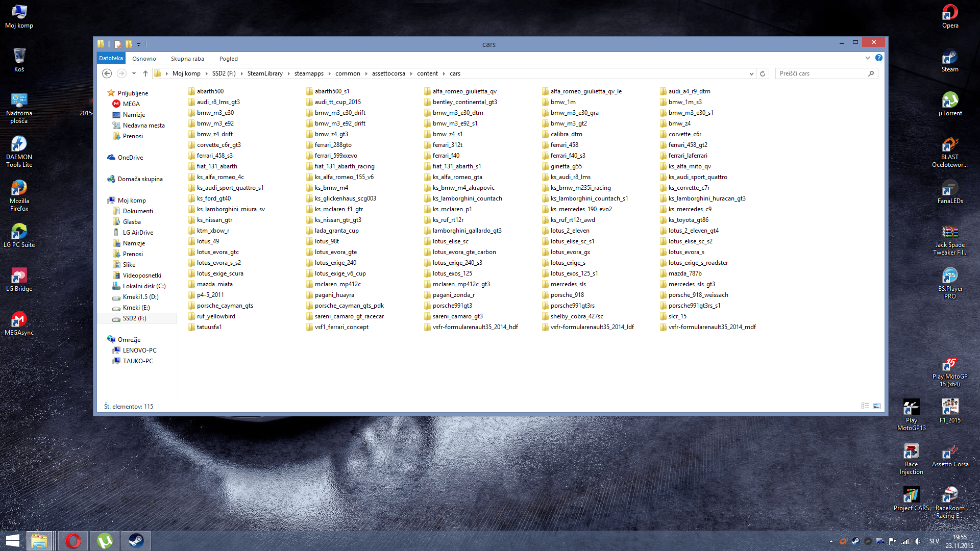980x551 pixels.
Task: Open the Explorer help icon
Action: coord(878,58)
